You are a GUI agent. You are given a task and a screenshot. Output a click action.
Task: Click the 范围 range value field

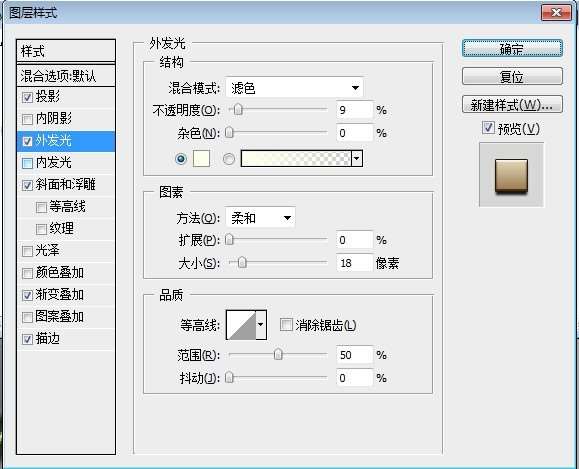coord(354,355)
